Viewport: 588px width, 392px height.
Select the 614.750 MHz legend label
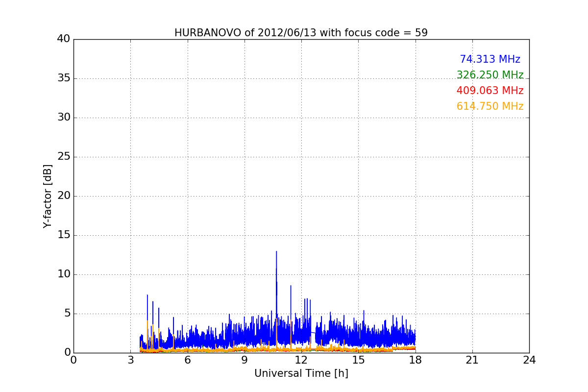pos(490,106)
